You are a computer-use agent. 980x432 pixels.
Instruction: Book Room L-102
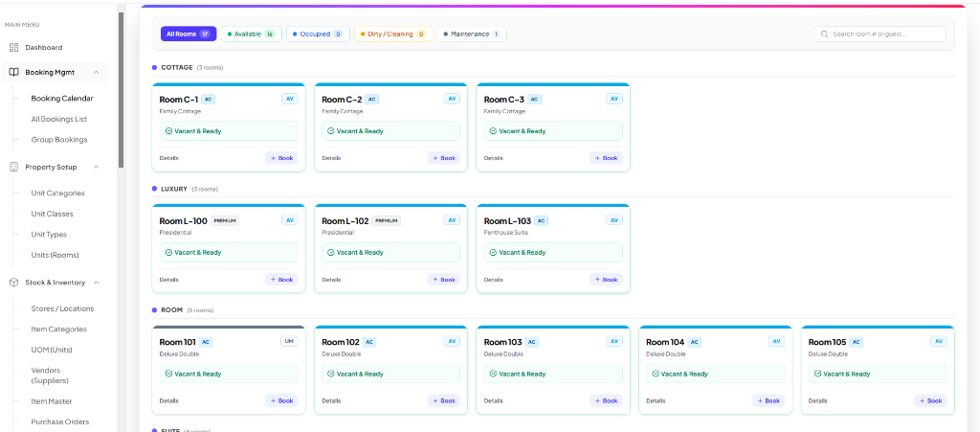point(444,280)
